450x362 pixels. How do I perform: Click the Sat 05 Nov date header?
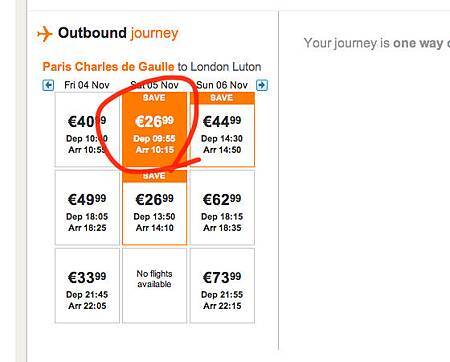154,85
